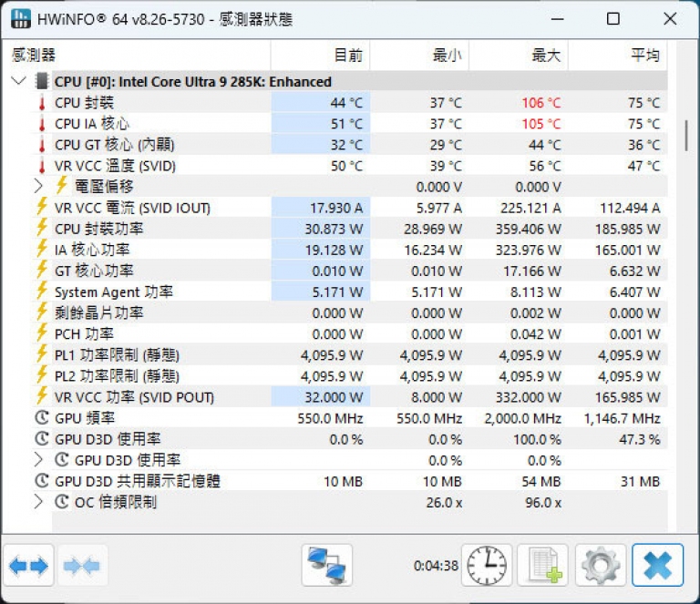Image resolution: width=700 pixels, height=604 pixels.
Task: Click the blue X close sensors button
Action: coord(657,565)
